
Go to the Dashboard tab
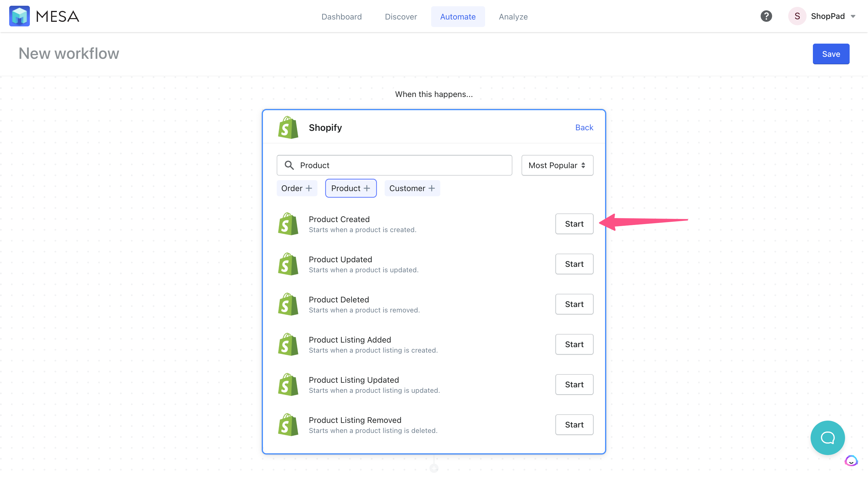[341, 17]
